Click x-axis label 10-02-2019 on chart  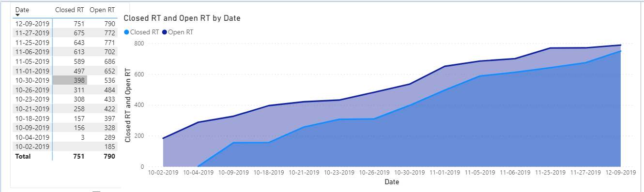163,172
